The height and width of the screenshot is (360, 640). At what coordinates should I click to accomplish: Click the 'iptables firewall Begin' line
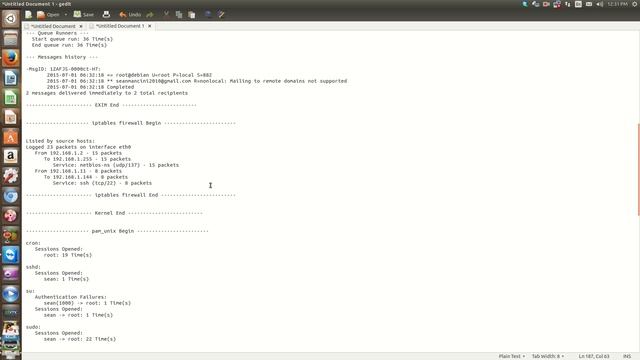(x=131, y=123)
